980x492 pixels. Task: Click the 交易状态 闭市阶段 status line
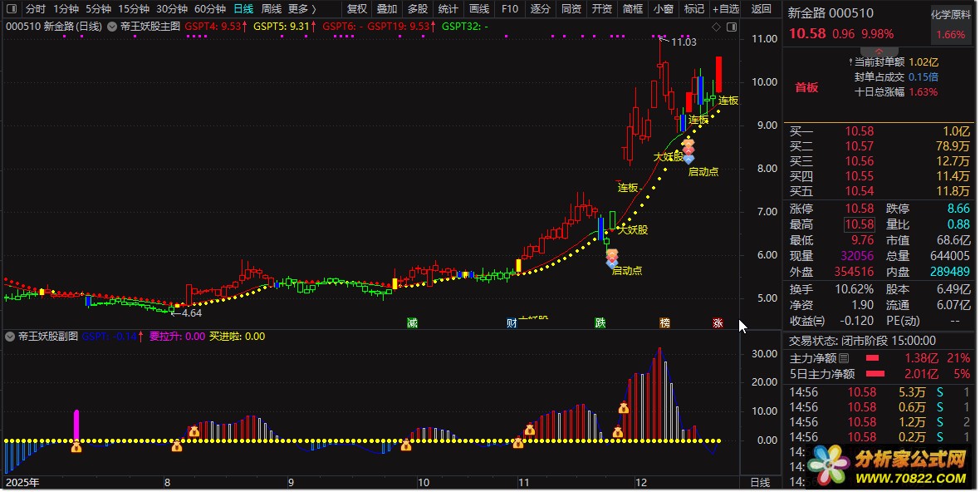click(x=863, y=341)
